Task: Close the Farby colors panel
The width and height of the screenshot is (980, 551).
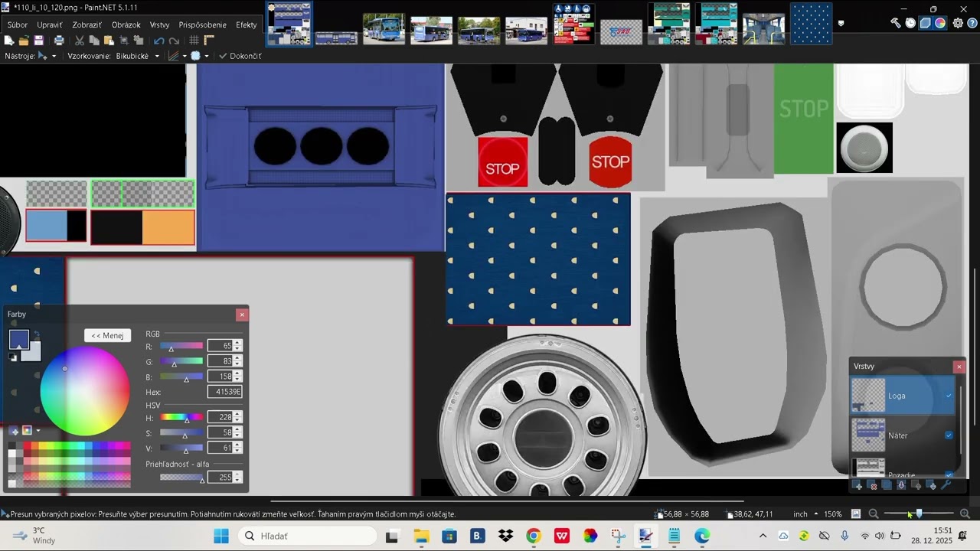Action: (242, 315)
